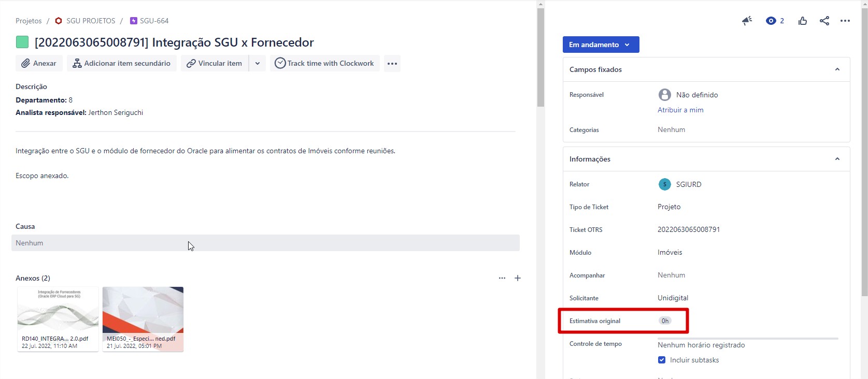Expand the dropdown arrow beside Vincular item

[x=258, y=63]
